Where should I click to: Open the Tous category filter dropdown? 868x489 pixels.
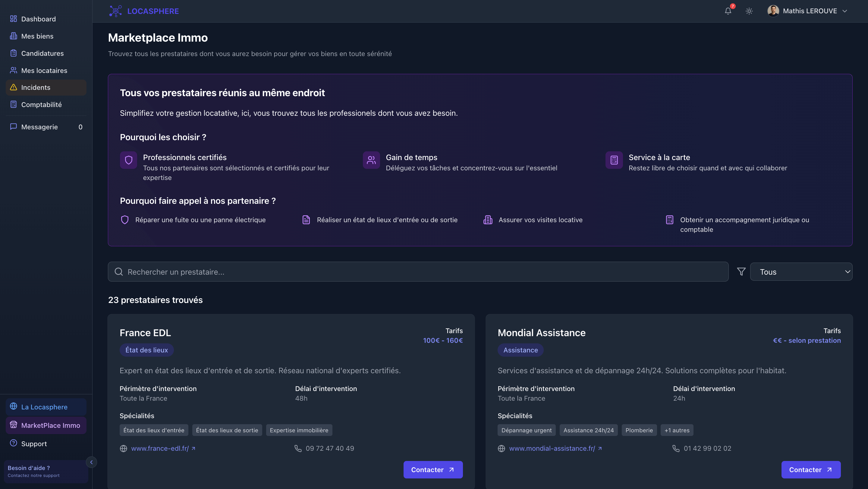click(801, 272)
